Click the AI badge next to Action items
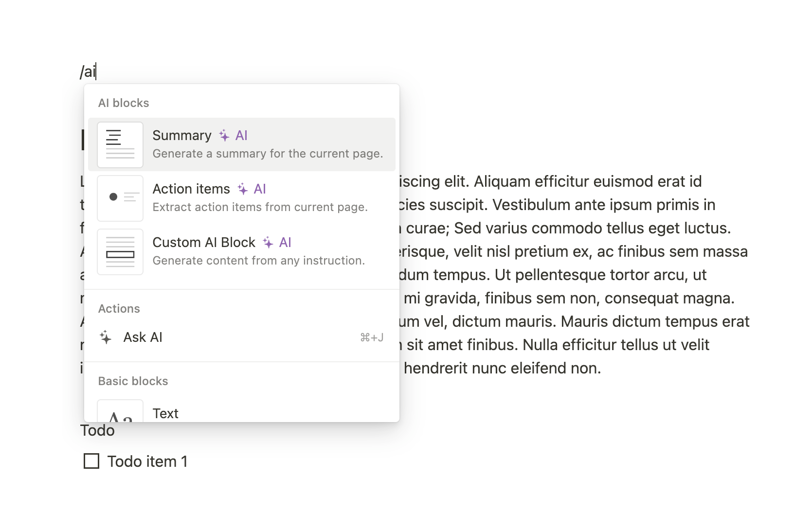The height and width of the screenshot is (531, 812). [252, 189]
